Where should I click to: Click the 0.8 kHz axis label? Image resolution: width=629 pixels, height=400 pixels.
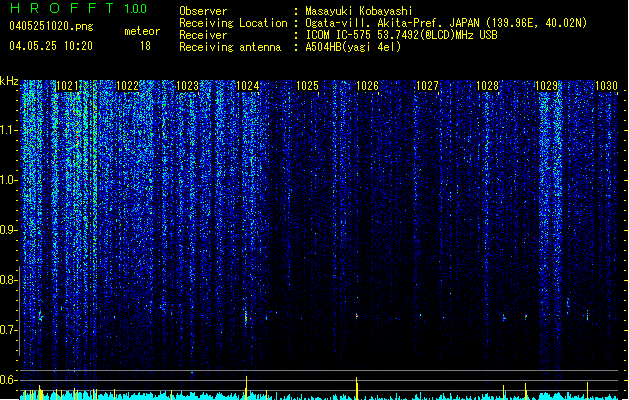pos(8,280)
